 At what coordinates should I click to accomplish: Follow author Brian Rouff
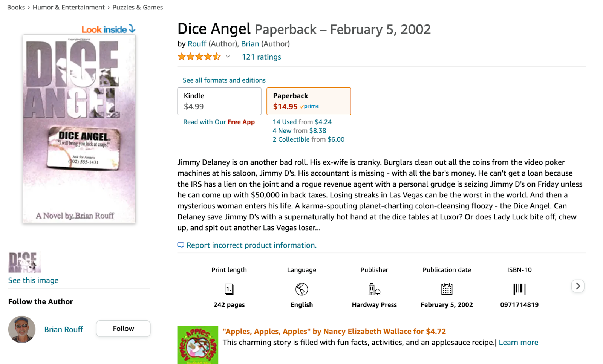point(123,329)
